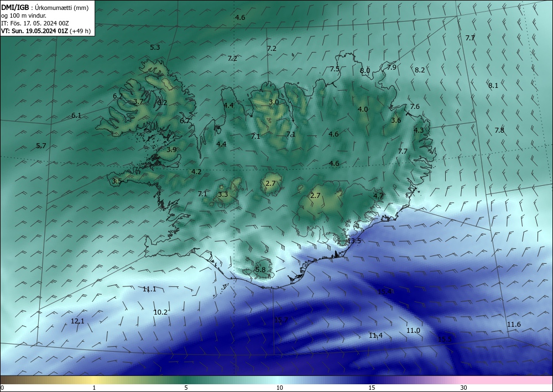Click the 5.3 value north of the Westfjords
The image size is (553, 392).
pyautogui.click(x=155, y=47)
